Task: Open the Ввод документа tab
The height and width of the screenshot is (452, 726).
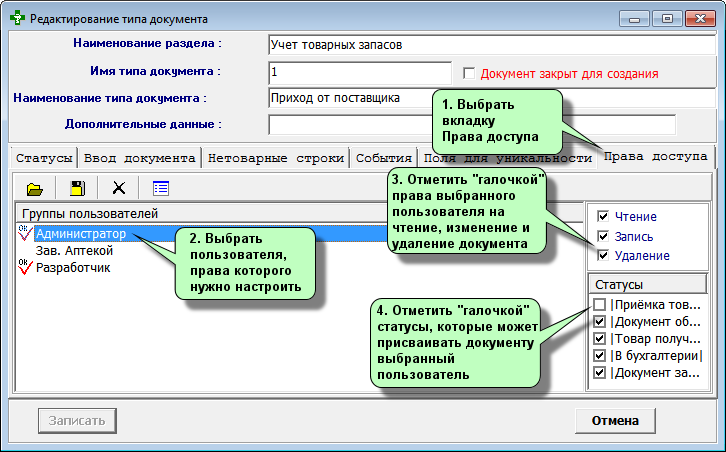Action: coord(139,158)
